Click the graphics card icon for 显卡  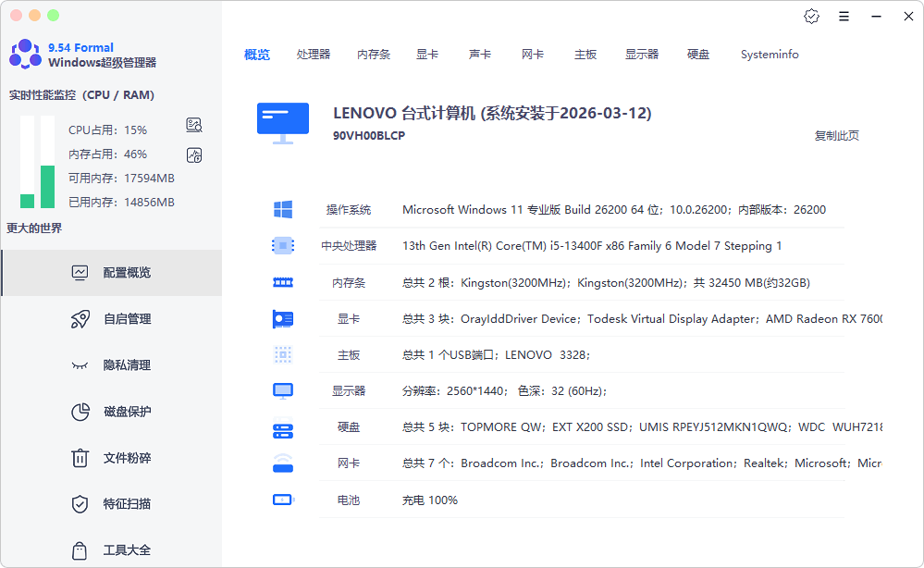(x=283, y=319)
